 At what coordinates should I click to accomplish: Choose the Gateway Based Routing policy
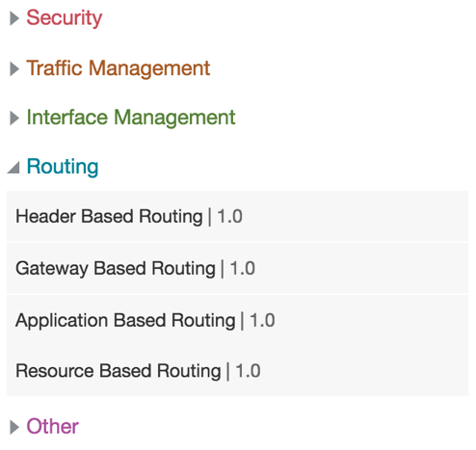click(x=237, y=268)
